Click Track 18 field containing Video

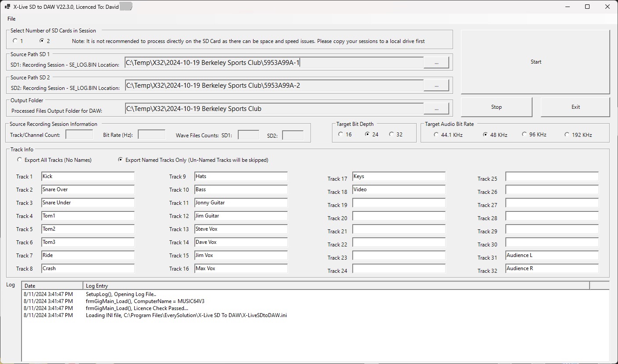tap(399, 189)
